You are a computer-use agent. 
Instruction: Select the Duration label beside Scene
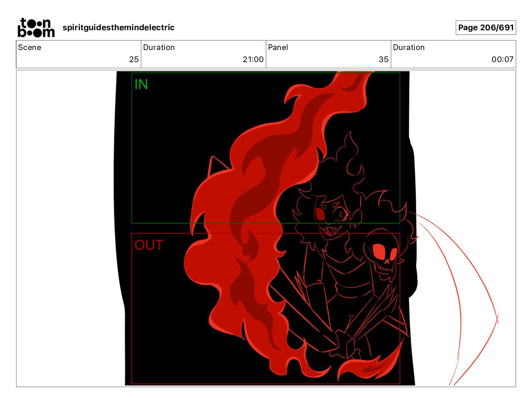coord(159,47)
